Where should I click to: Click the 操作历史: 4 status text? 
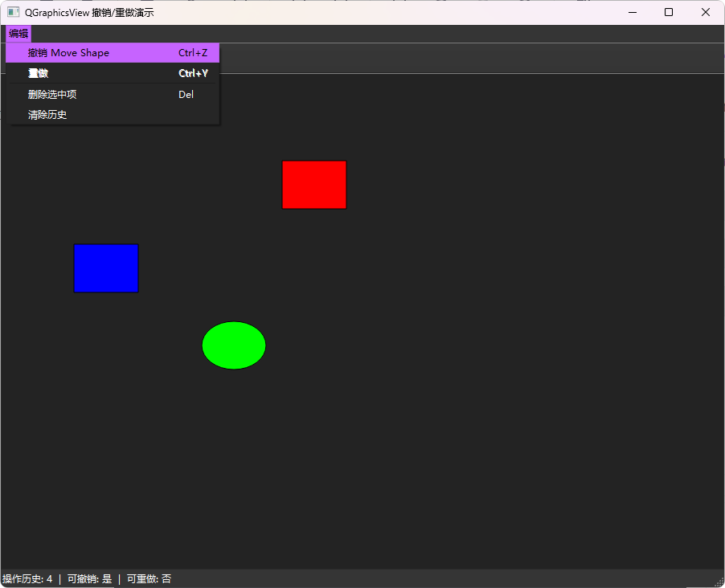27,578
